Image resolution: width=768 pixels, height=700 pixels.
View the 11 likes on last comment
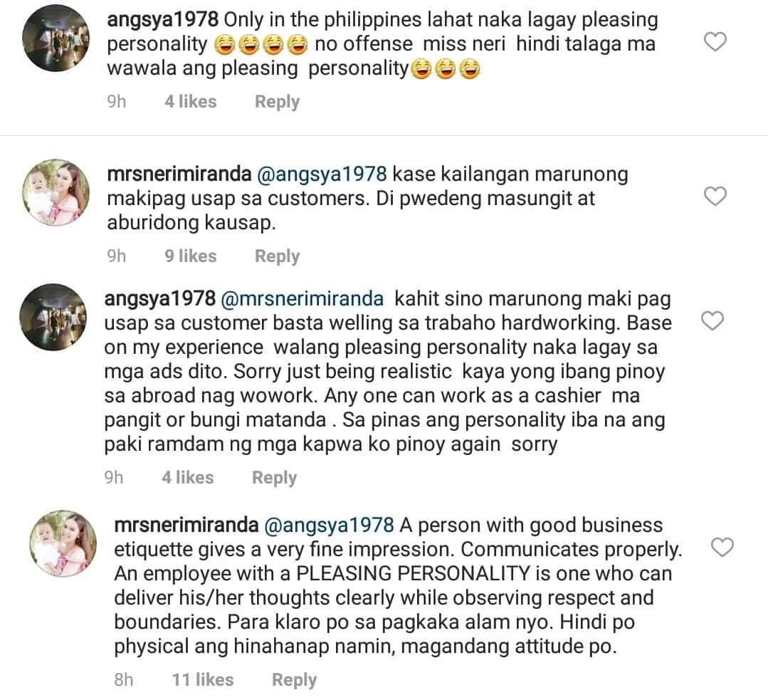click(203, 679)
